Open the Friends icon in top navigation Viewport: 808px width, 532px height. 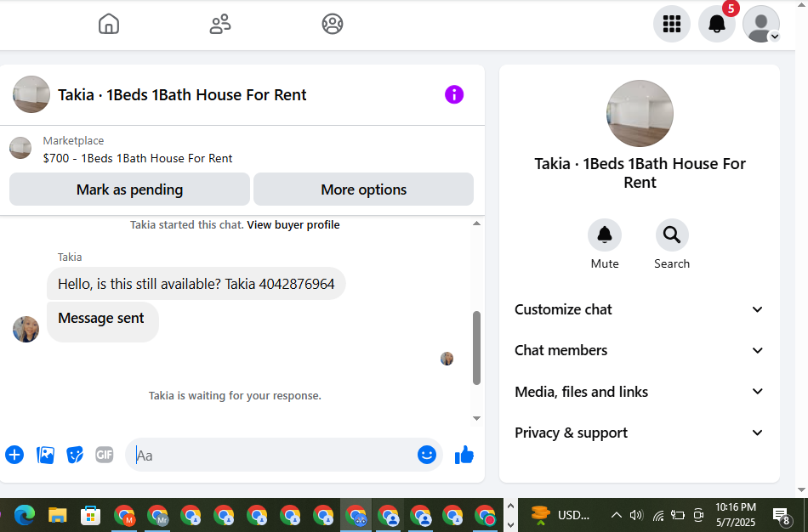click(220, 24)
